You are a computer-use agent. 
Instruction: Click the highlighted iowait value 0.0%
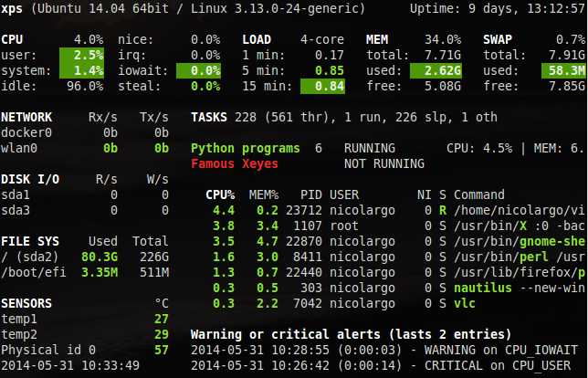coord(198,70)
